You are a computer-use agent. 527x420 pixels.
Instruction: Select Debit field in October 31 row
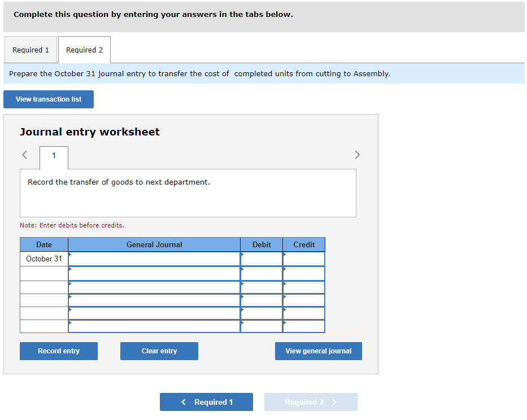(x=262, y=259)
